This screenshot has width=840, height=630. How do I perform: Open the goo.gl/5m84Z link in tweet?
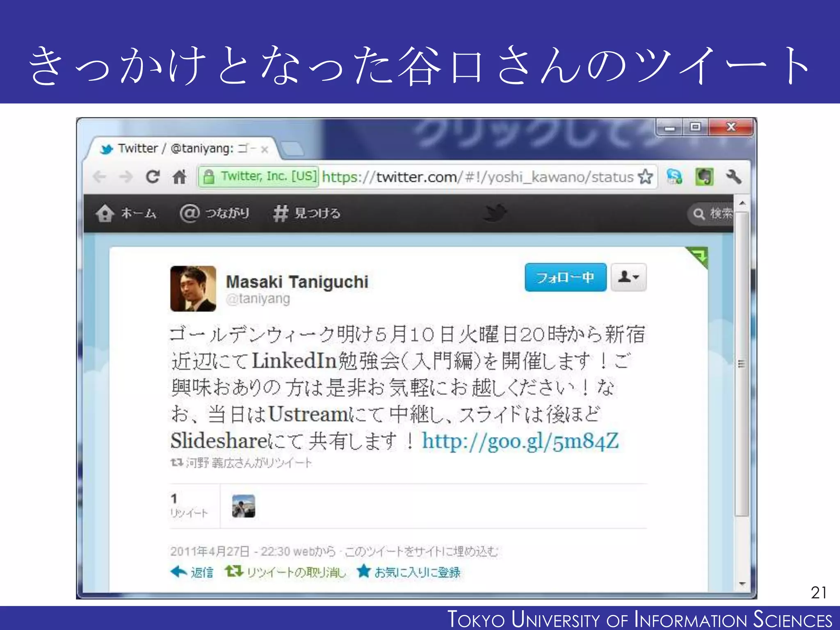point(520,442)
